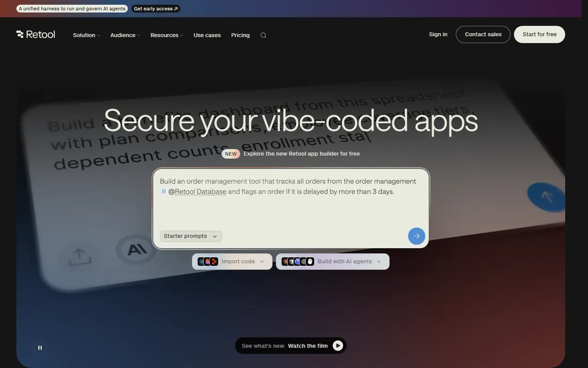This screenshot has width=588, height=368.
Task: Click the Secure your vibe-coded apps headline
Action: pos(291,121)
